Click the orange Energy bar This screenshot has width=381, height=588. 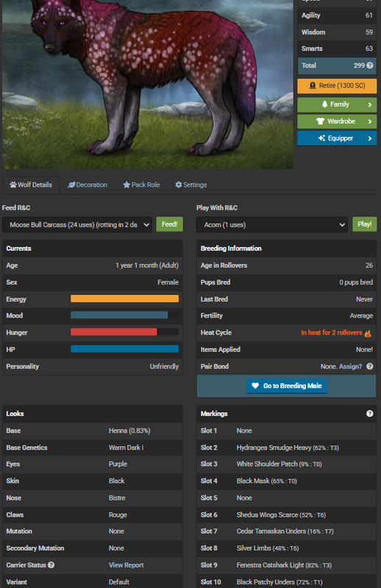pyautogui.click(x=124, y=299)
